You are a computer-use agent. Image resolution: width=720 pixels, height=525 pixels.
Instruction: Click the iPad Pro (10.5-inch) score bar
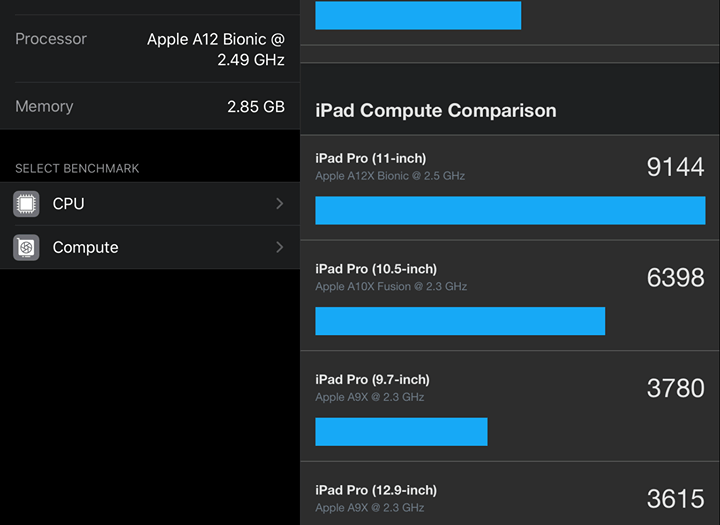point(460,321)
